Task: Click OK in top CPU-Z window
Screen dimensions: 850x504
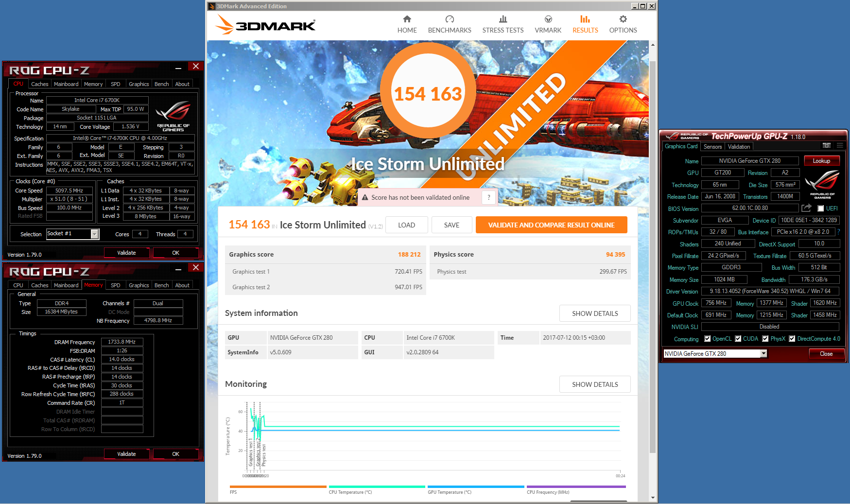Action: pyautogui.click(x=175, y=253)
